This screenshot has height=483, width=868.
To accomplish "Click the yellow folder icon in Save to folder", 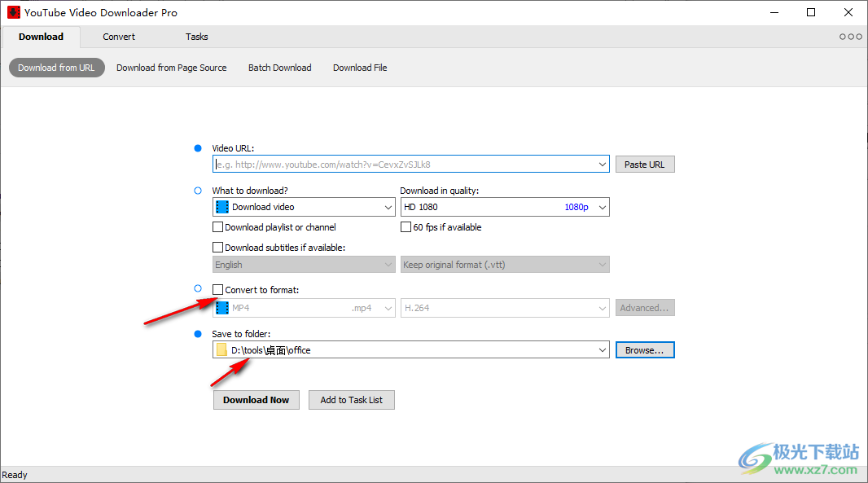I will click(x=222, y=350).
